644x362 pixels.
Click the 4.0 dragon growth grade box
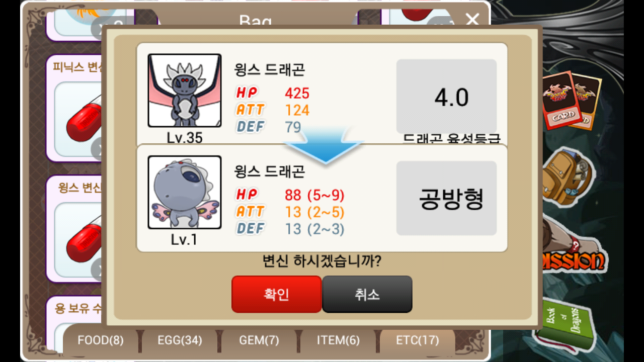click(x=447, y=97)
